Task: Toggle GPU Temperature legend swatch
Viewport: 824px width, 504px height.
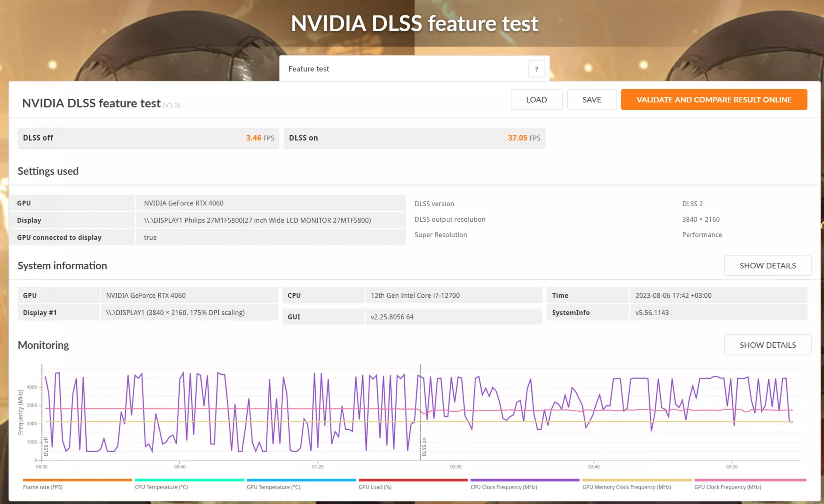Action: pos(301,480)
